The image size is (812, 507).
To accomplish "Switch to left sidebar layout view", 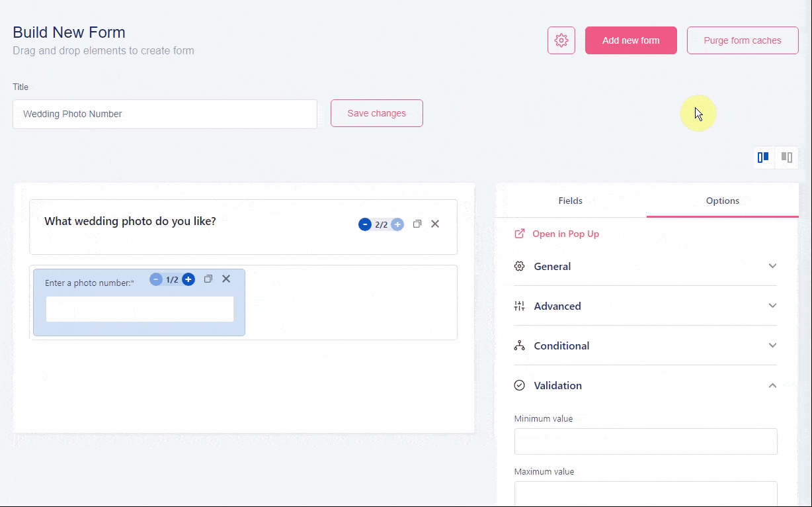I will pyautogui.click(x=763, y=158).
